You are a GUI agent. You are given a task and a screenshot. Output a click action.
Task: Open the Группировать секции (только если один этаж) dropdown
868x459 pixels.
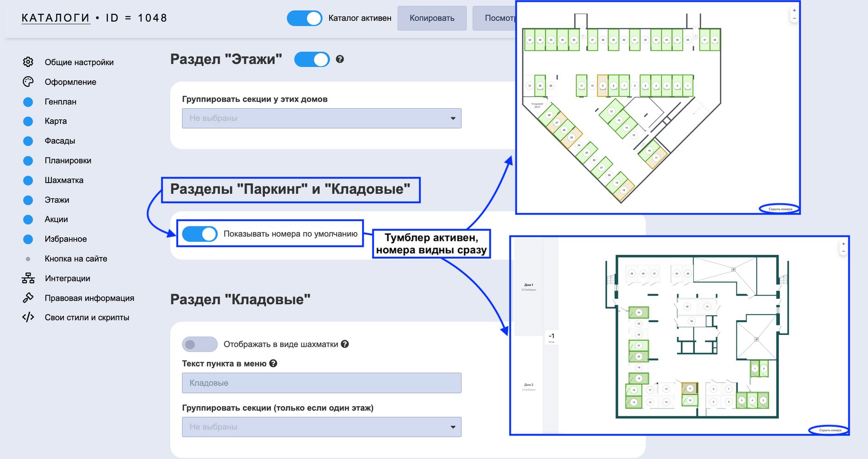tap(321, 427)
